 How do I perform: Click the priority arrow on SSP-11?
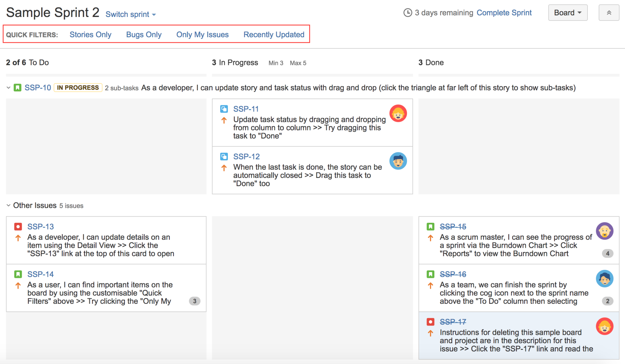[224, 120]
